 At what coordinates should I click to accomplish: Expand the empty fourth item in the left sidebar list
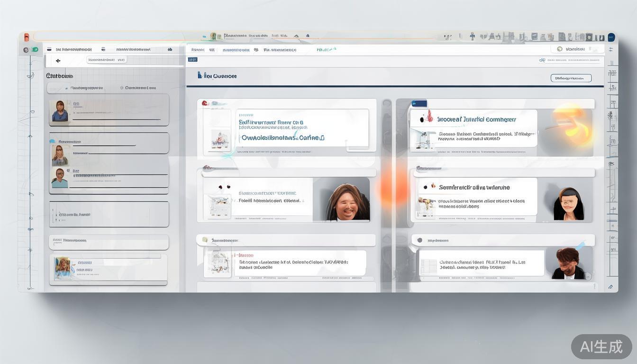click(x=109, y=214)
